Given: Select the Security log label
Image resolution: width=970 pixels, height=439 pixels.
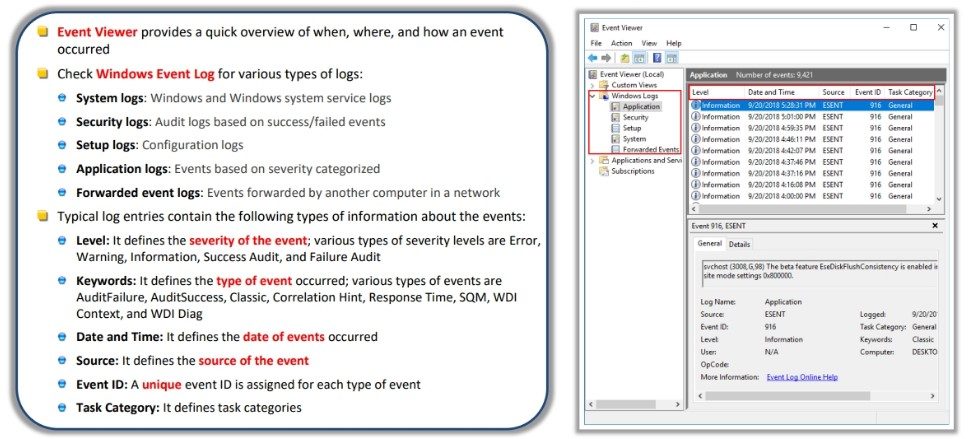Looking at the screenshot, I should pyautogui.click(x=635, y=117).
